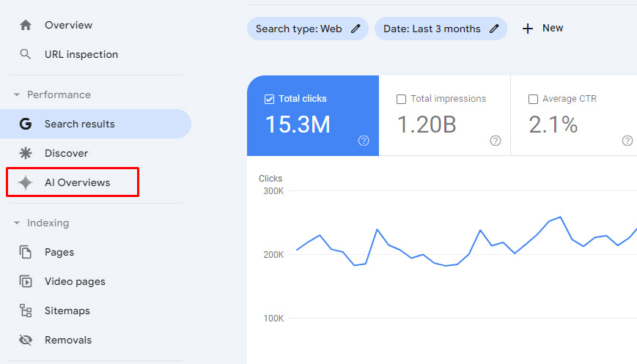The width and height of the screenshot is (637, 364).
Task: Click the Removals crossed-eye icon
Action: pyautogui.click(x=26, y=340)
